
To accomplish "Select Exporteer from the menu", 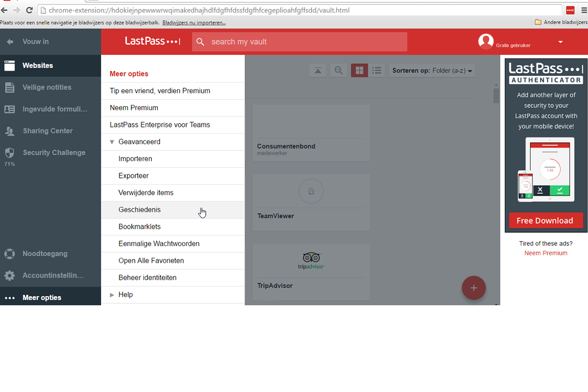I will pyautogui.click(x=133, y=176).
